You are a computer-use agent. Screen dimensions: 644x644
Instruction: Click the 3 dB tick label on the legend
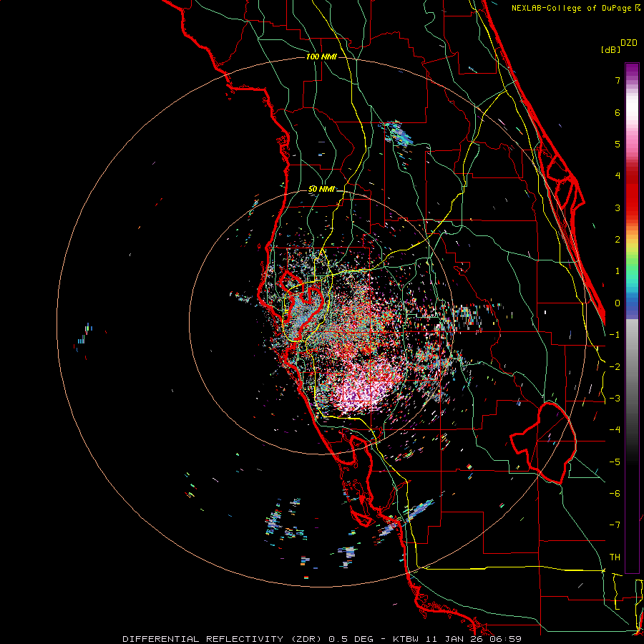[x=618, y=208]
